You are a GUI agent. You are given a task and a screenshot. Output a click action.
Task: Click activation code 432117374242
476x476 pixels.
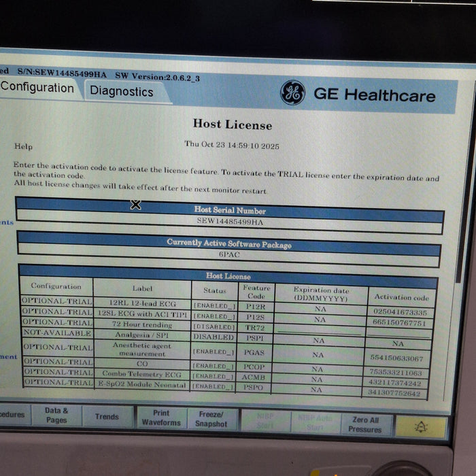(x=394, y=383)
